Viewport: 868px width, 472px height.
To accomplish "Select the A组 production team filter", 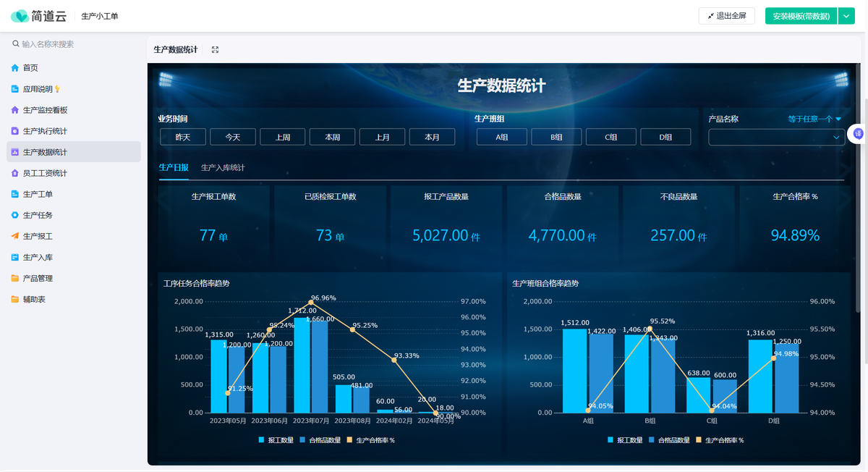I will pos(502,137).
